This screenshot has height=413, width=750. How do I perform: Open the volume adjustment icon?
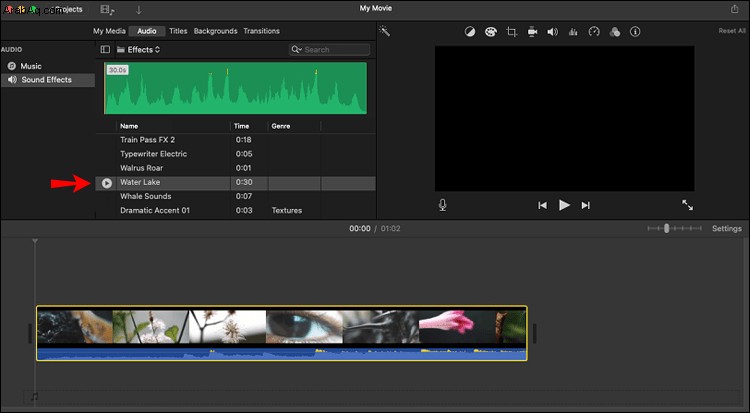click(x=552, y=32)
